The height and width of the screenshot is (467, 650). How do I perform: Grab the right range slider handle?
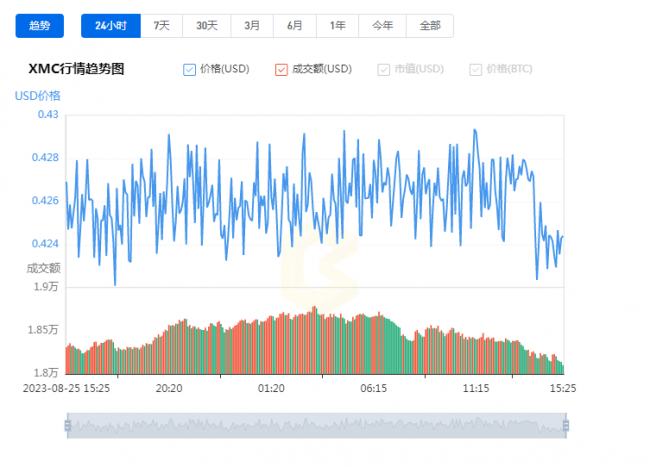click(x=566, y=426)
